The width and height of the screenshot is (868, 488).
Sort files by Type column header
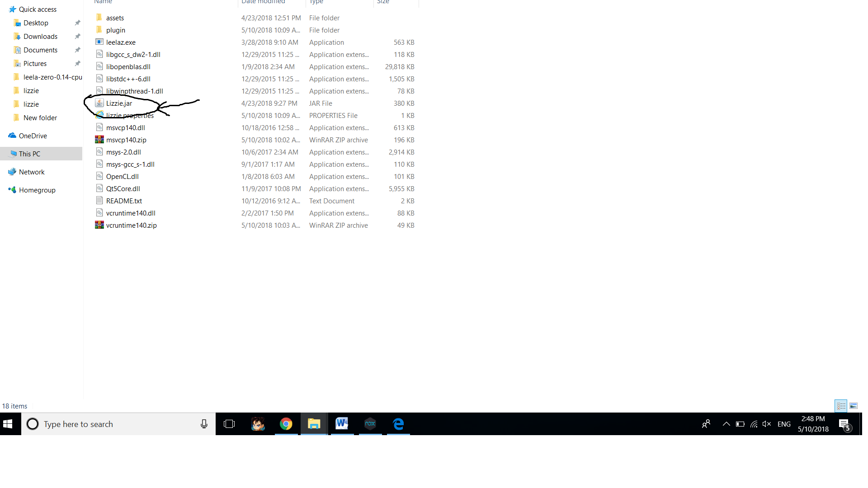pyautogui.click(x=316, y=2)
